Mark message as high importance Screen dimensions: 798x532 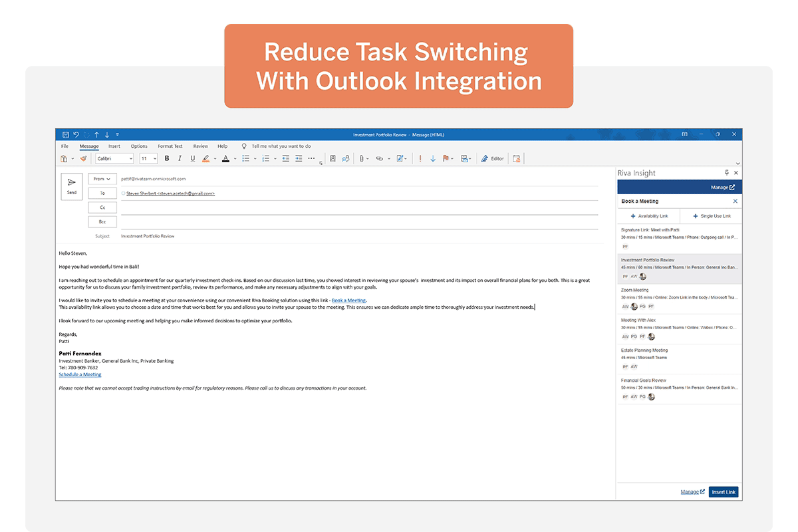(x=420, y=158)
